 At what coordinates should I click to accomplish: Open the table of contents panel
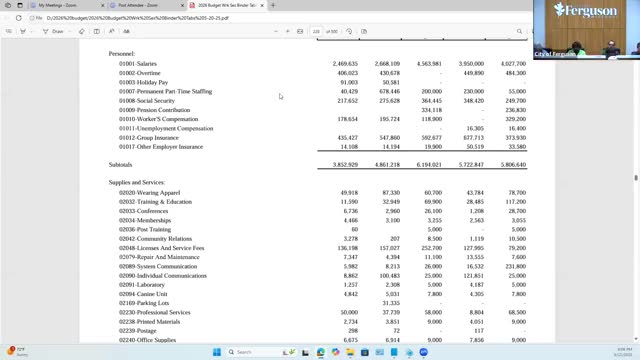pos(9,31)
